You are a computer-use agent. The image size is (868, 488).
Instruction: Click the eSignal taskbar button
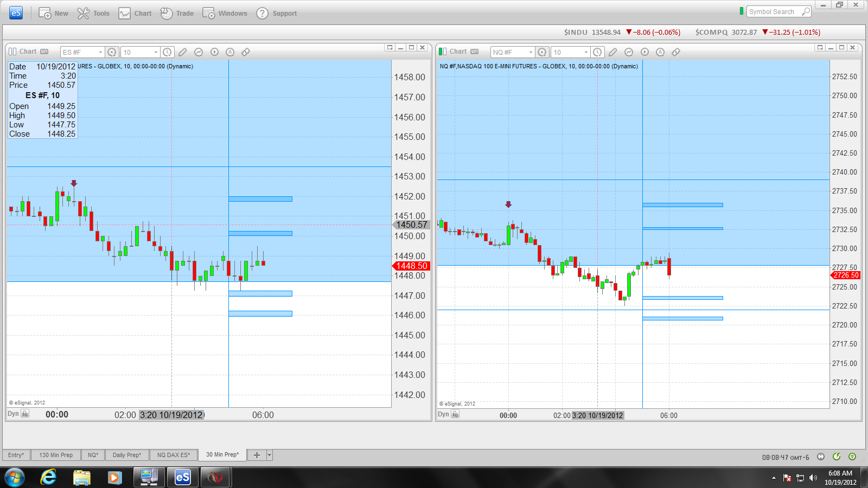click(x=182, y=478)
